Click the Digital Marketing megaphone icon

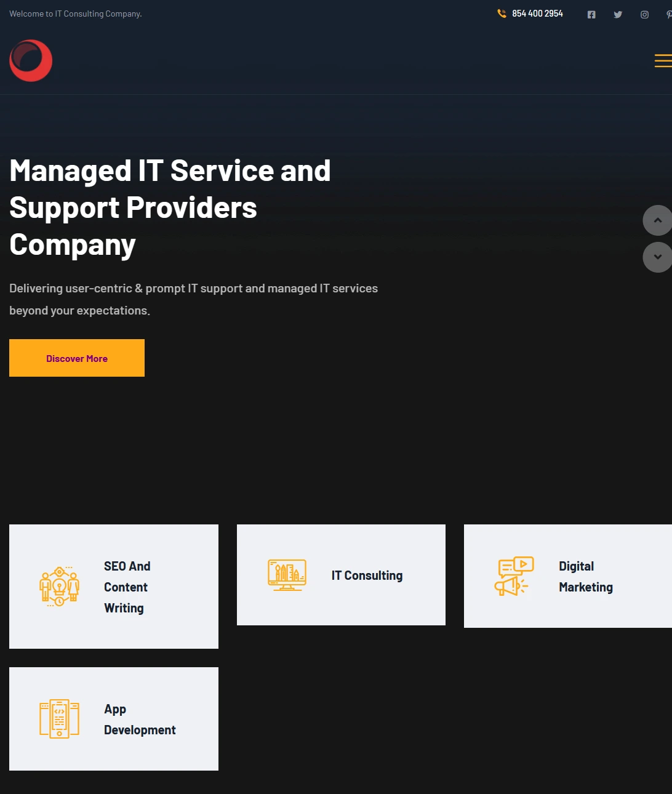(514, 576)
